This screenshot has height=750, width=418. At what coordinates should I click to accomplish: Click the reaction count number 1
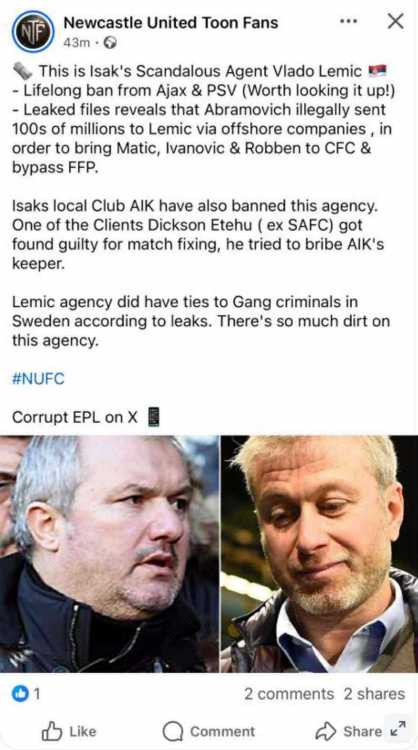[x=37, y=694]
